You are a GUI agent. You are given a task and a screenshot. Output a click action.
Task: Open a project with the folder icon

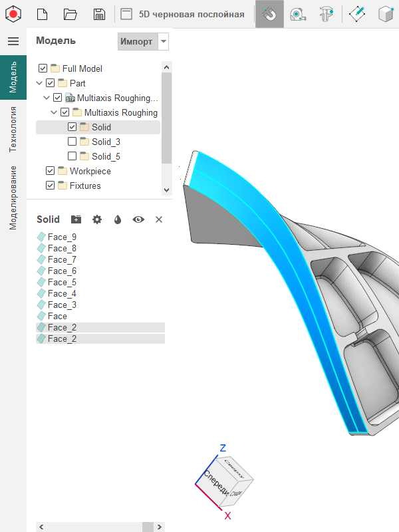pyautogui.click(x=70, y=14)
